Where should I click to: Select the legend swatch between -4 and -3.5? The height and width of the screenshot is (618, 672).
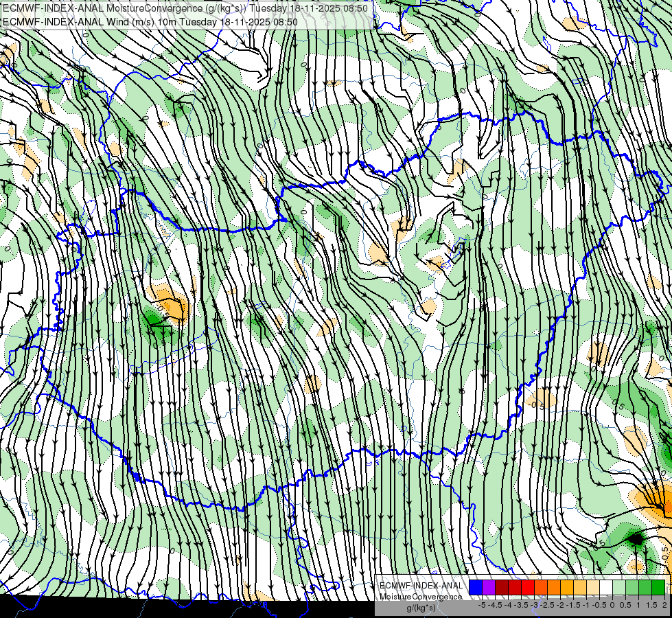(x=515, y=587)
